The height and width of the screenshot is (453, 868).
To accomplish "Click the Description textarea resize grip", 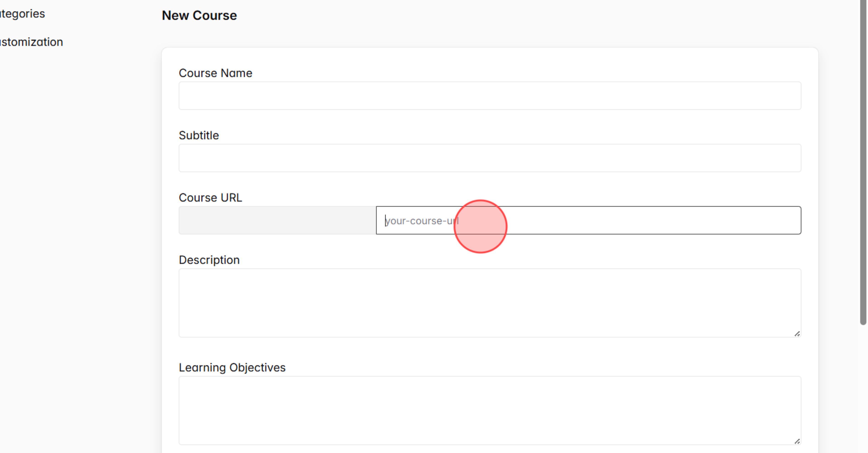I will point(797,334).
